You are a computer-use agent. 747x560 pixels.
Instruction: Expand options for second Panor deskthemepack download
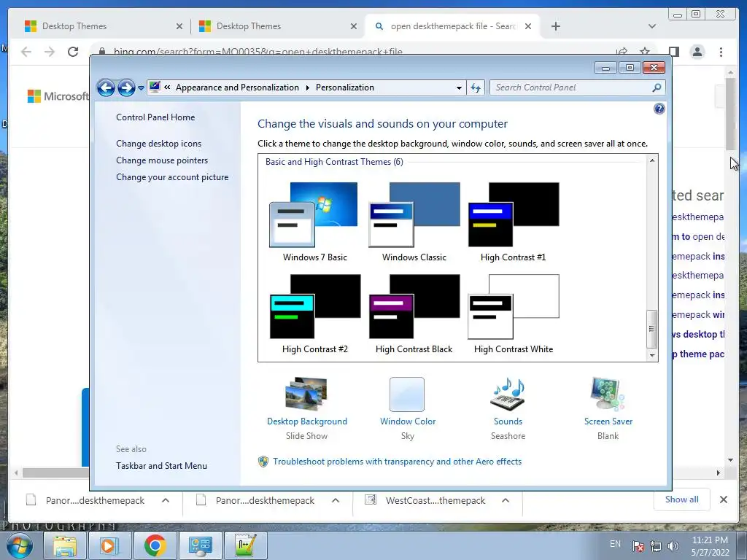tap(336, 500)
